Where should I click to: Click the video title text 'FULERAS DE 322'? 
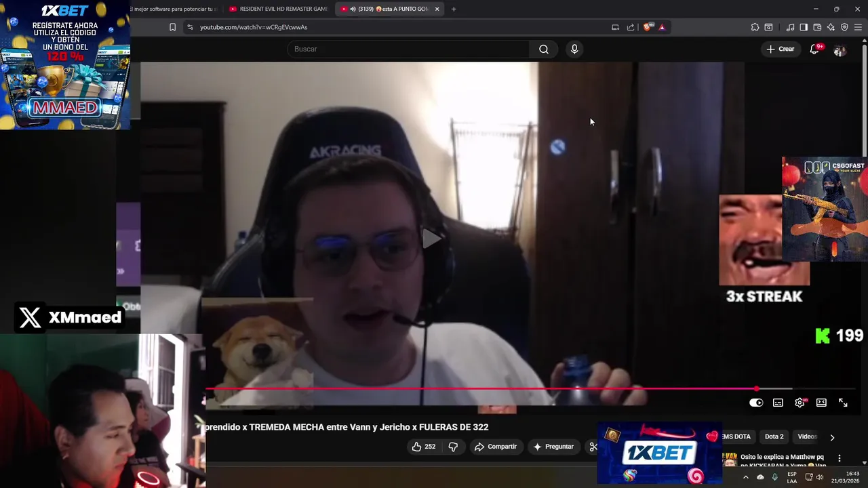[x=454, y=427]
